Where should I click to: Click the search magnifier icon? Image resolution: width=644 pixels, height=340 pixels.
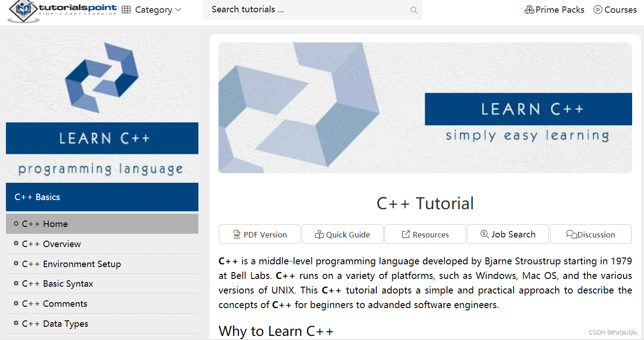pyautogui.click(x=414, y=10)
